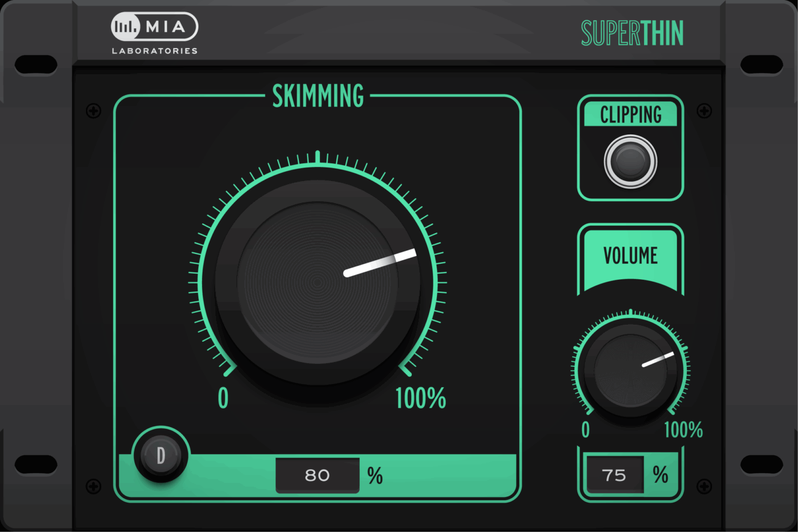Click the 100% mark under Skimming knob
798x532 pixels.
coord(420,399)
